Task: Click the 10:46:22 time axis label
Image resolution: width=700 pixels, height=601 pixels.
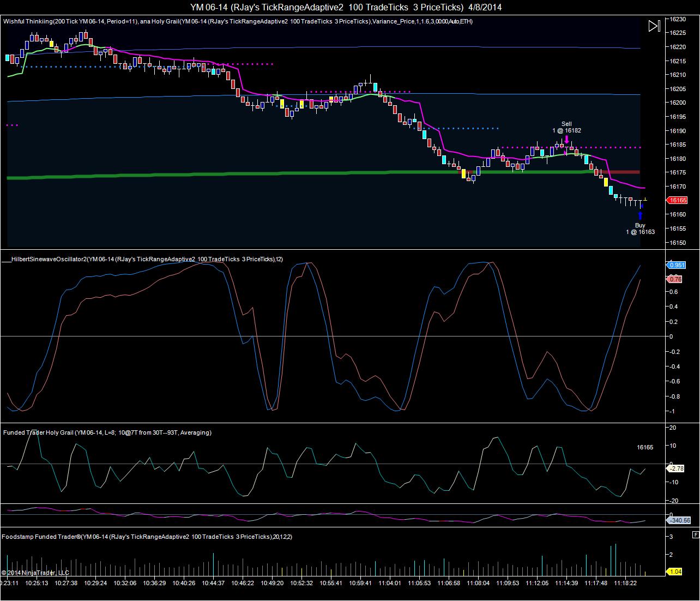Action: click(243, 582)
